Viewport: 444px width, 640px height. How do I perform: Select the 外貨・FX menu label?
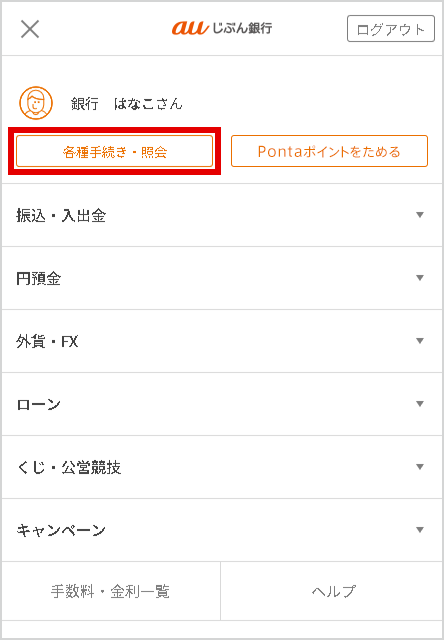coord(47,341)
